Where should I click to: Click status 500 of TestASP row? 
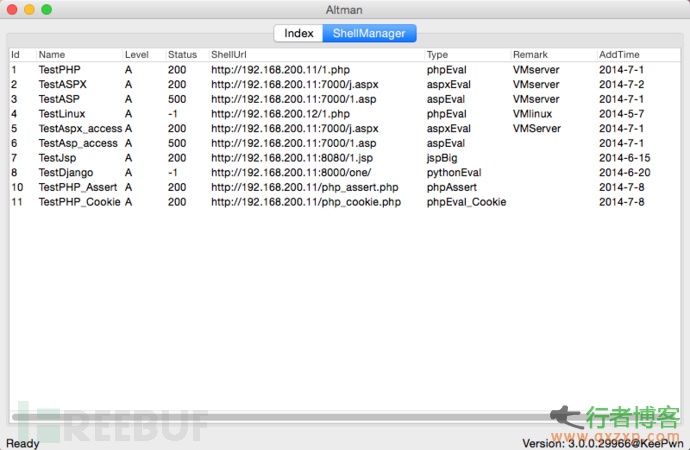pyautogui.click(x=177, y=99)
